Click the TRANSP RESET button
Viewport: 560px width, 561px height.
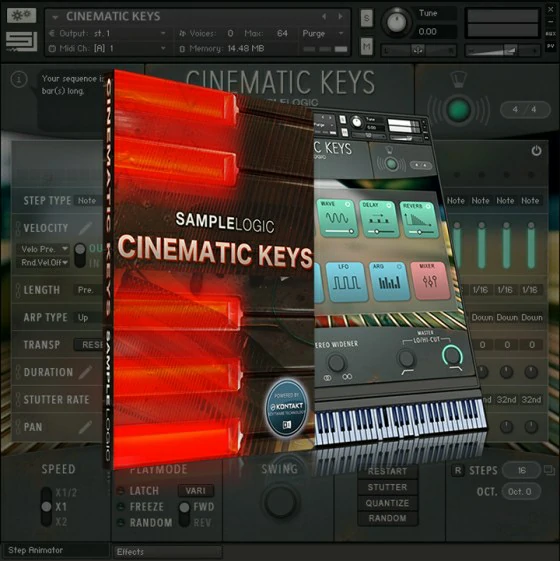coord(89,345)
